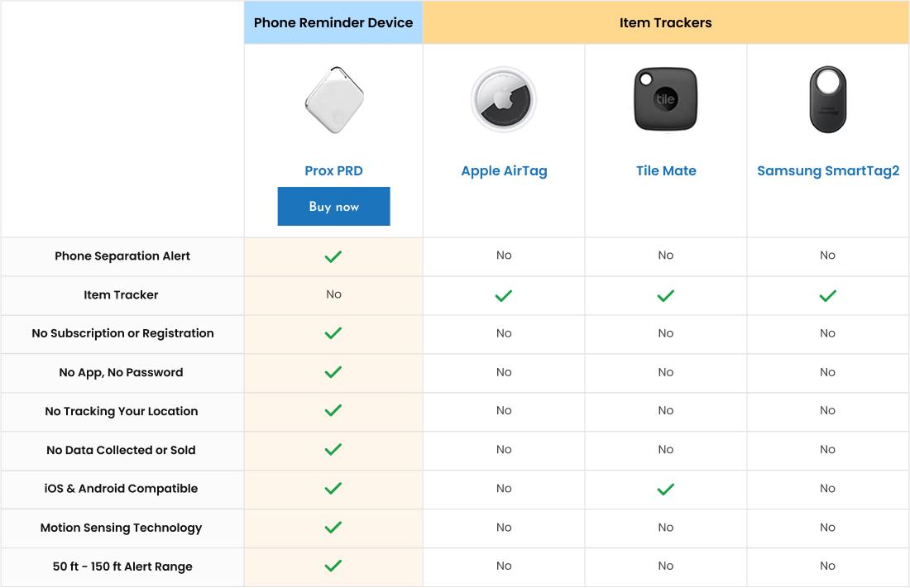Open the Samsung SmartTag2 product link
The image size is (910, 588).
click(x=827, y=171)
